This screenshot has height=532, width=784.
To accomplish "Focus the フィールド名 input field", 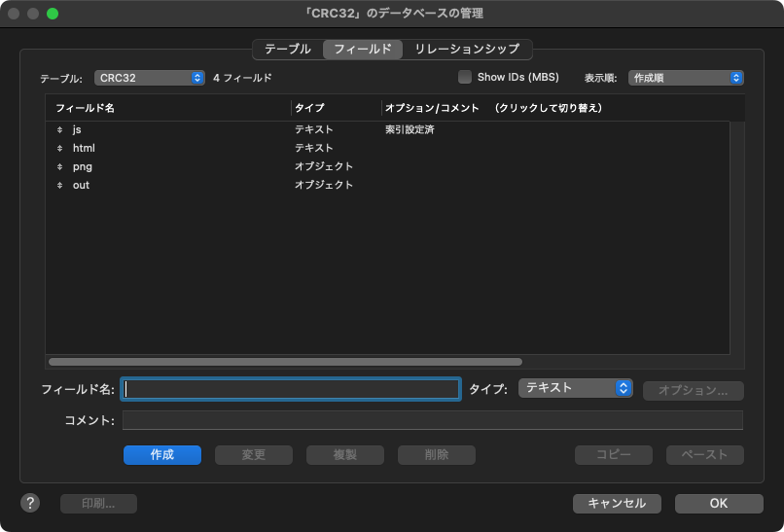I will click(x=291, y=389).
